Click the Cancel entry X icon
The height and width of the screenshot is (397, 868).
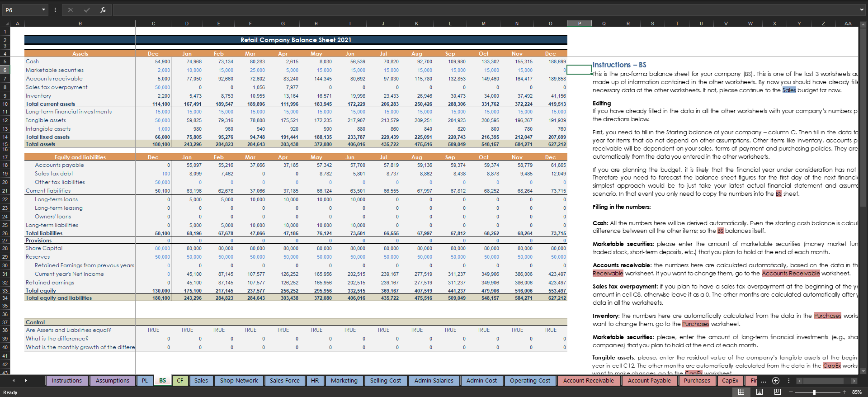coord(70,10)
